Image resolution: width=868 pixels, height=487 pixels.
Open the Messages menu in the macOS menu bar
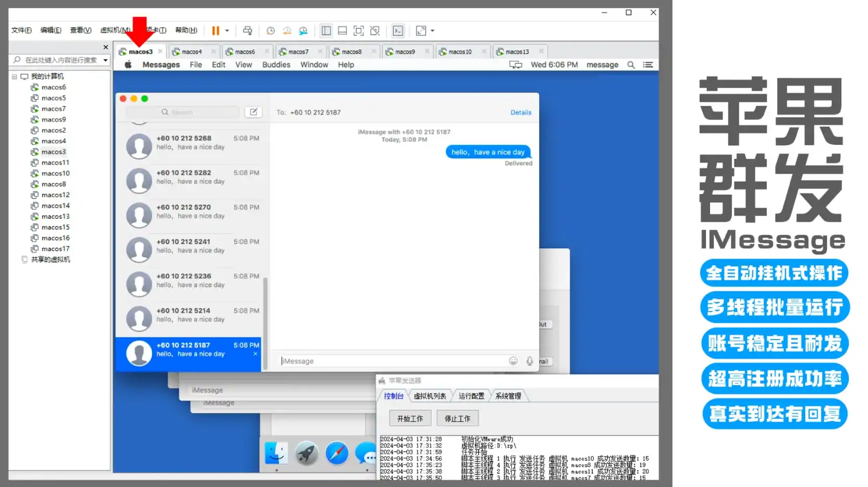(161, 64)
